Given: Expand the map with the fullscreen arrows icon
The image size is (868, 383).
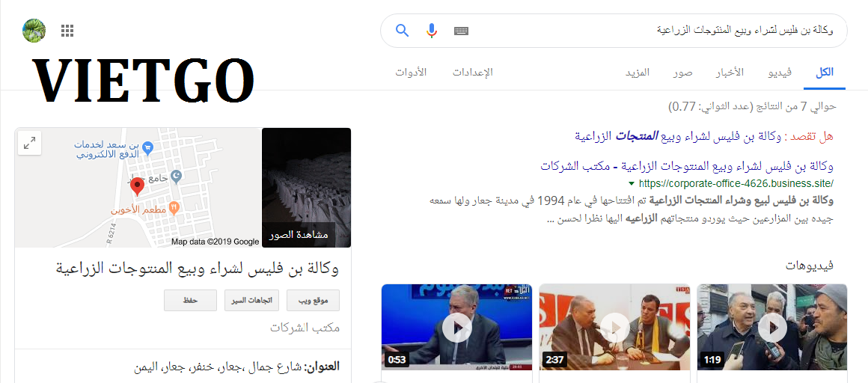Looking at the screenshot, I should [30, 144].
